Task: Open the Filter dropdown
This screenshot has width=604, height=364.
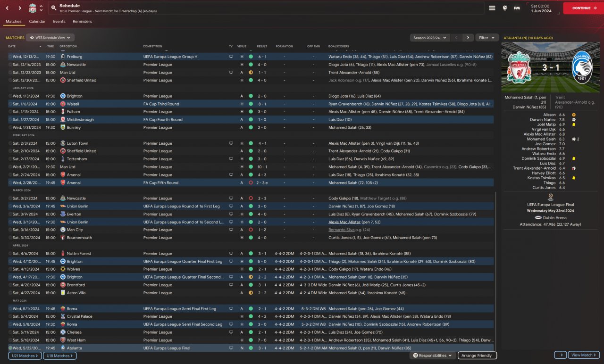Action: [x=487, y=38]
